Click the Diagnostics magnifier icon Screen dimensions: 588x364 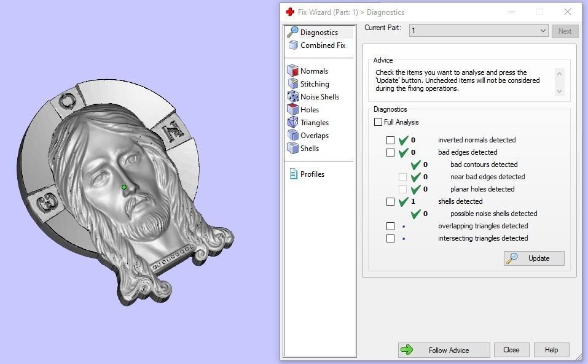tap(292, 32)
